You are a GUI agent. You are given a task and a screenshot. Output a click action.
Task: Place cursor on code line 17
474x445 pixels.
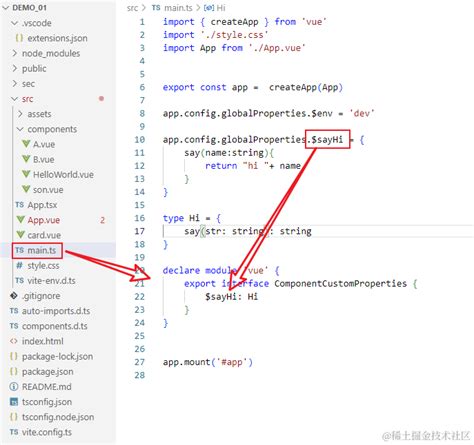[318, 231]
